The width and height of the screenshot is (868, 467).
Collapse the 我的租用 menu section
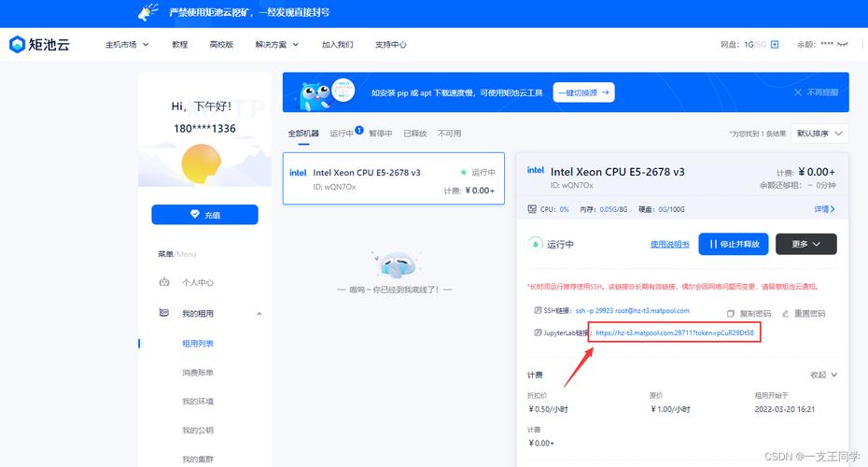[x=259, y=314]
